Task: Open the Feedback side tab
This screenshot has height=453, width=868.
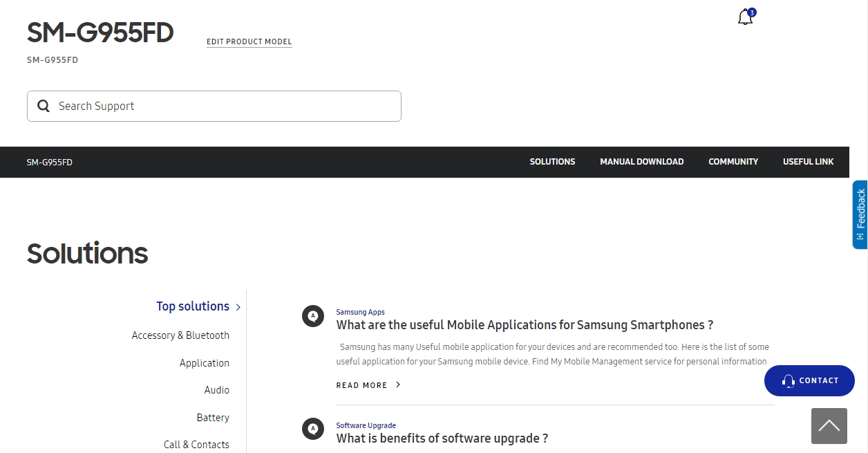Action: pos(860,214)
